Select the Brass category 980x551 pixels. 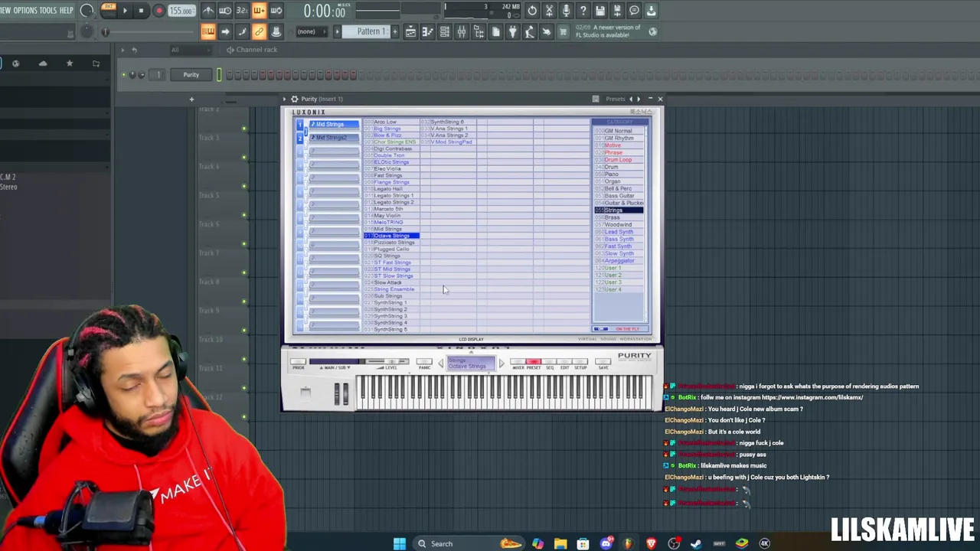(x=619, y=217)
